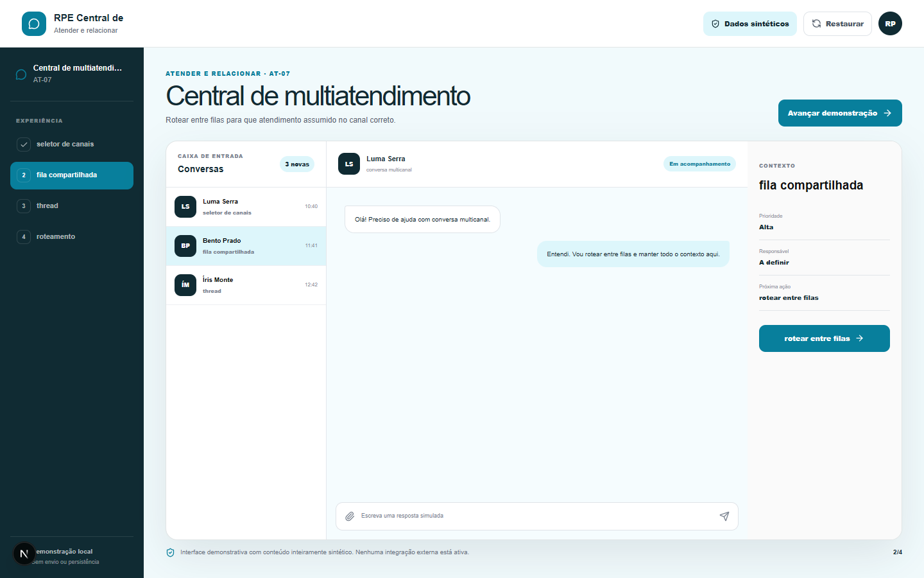The height and width of the screenshot is (578, 924).
Task: Click the reply input field
Action: tap(537, 516)
